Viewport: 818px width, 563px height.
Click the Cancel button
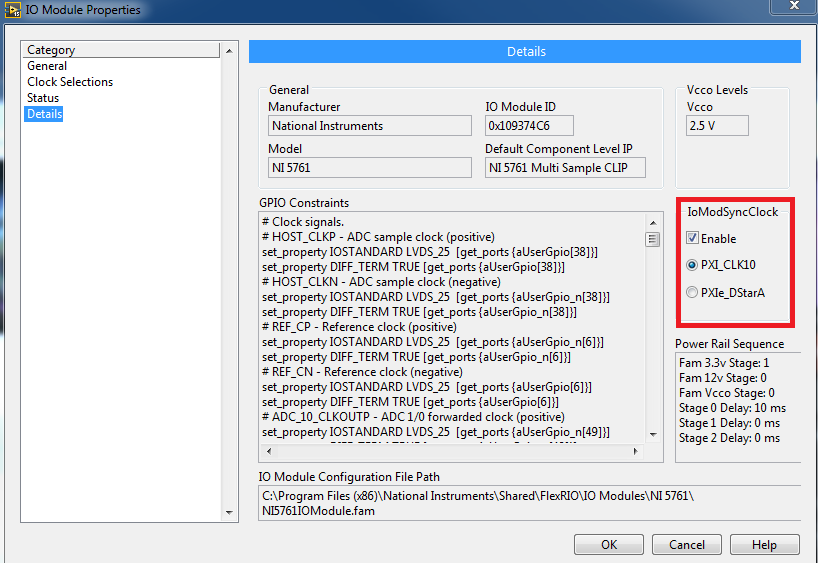(687, 544)
